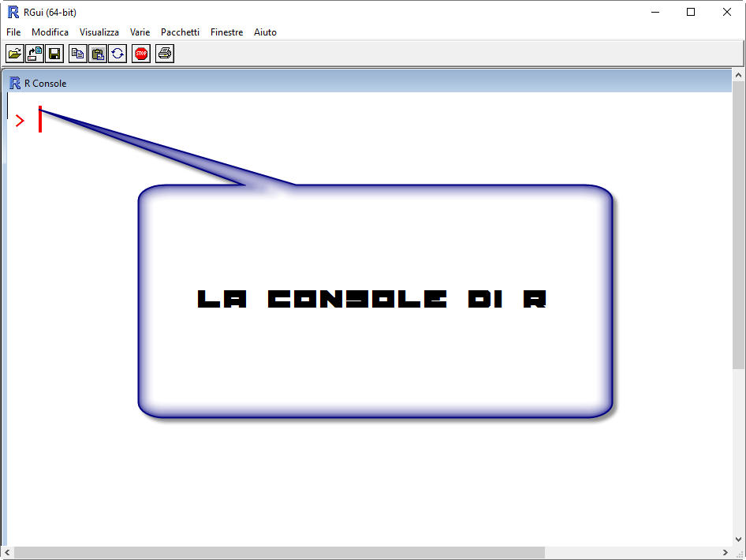Click the horizontal scrollbar right arrow
Screen dimensions: 746x560
pos(725,552)
